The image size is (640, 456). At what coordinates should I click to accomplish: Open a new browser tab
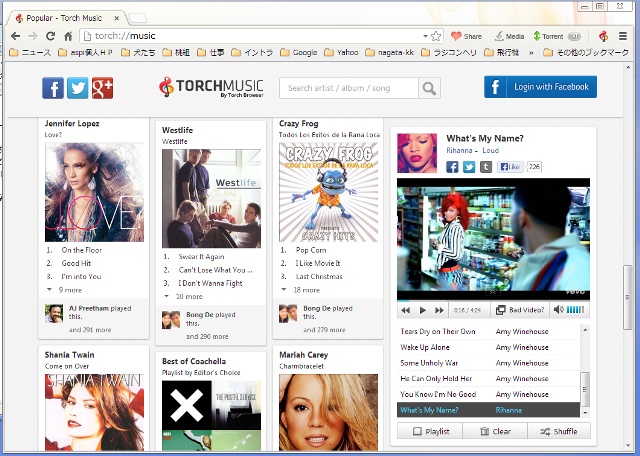(138, 18)
